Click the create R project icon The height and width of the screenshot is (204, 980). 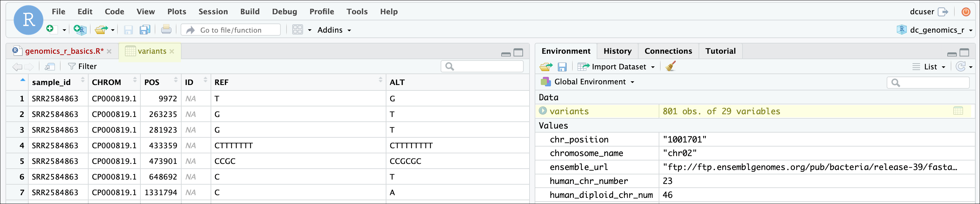80,30
